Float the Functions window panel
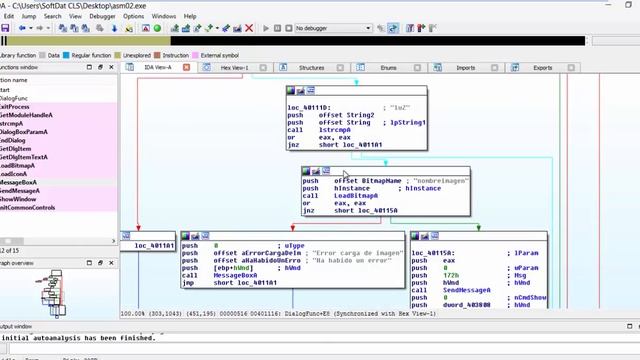Viewport: 640px width, 360px height. [x=100, y=67]
